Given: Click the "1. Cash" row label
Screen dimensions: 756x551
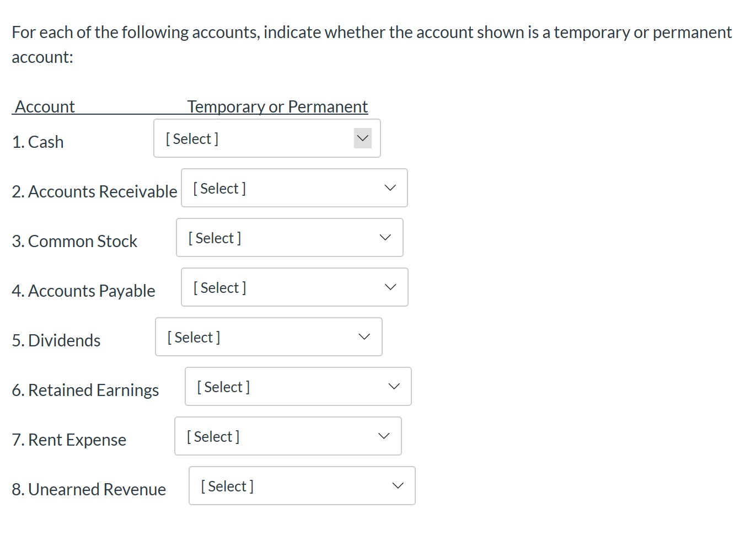Looking at the screenshot, I should [37, 142].
